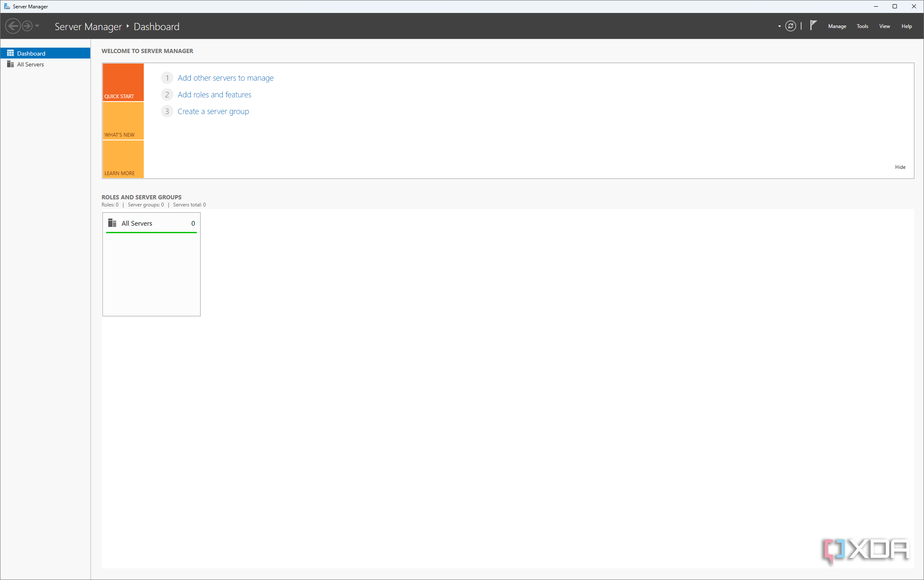Click Dashboard icon in sidebar

[x=10, y=53]
